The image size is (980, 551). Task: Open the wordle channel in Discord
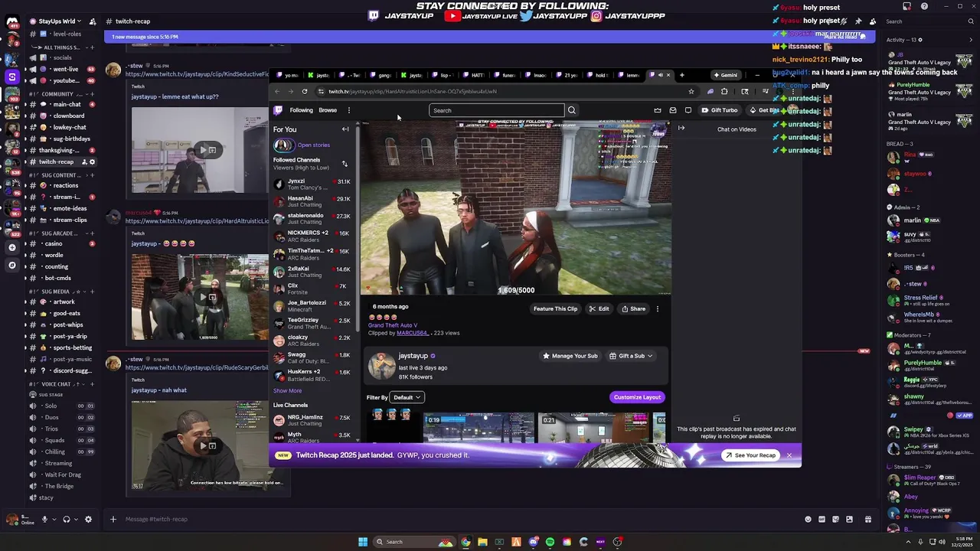pyautogui.click(x=61, y=255)
